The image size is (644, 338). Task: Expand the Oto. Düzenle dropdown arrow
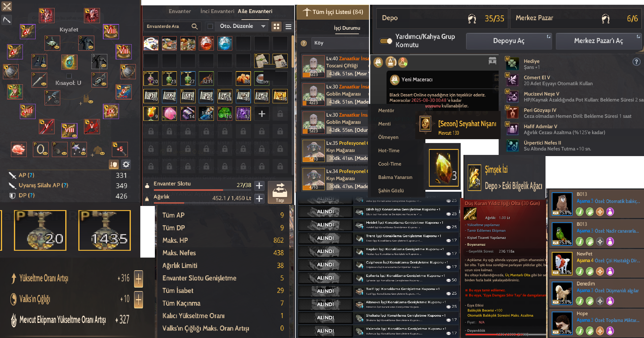[x=263, y=26]
